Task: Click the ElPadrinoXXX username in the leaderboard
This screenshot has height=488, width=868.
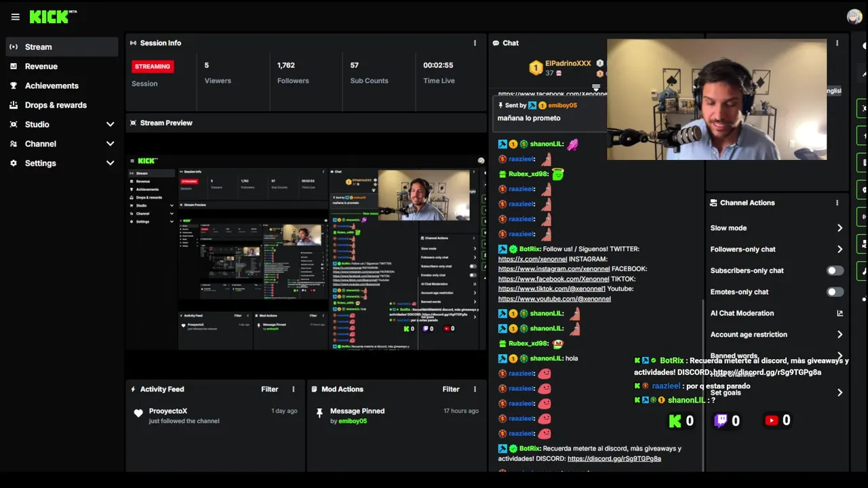Action: 568,64
